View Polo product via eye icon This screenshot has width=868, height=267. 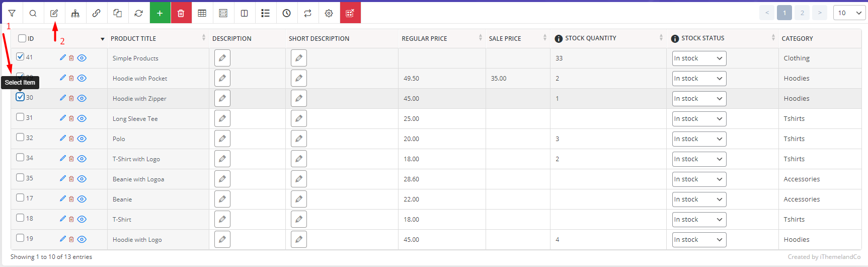[82, 139]
